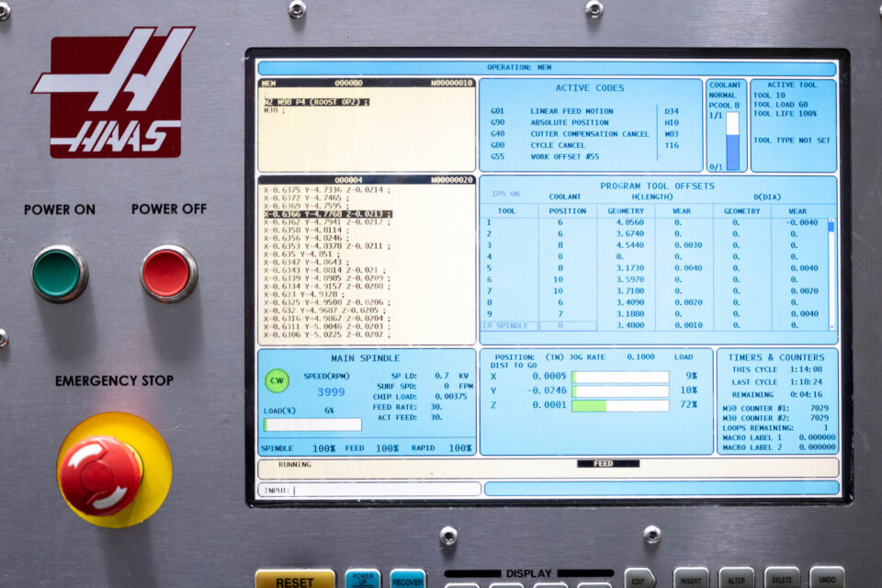Viewport: 882px width, 588px height.
Task: Select the ACTIVE CODES panel header
Action: [590, 88]
